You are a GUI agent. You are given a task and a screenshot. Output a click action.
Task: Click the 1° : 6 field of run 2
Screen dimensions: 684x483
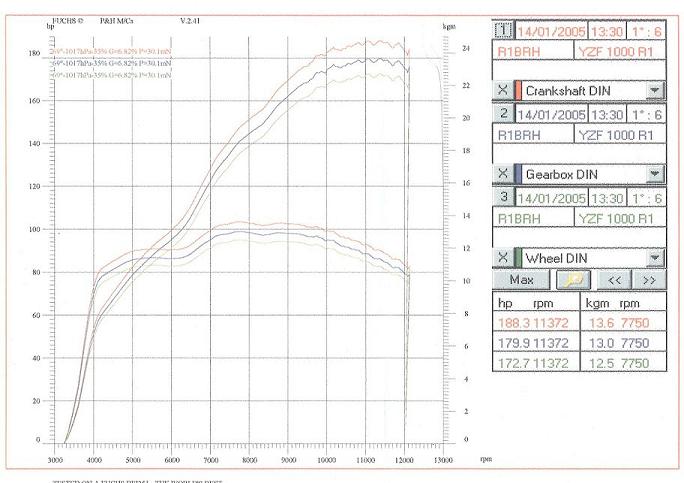646,115
